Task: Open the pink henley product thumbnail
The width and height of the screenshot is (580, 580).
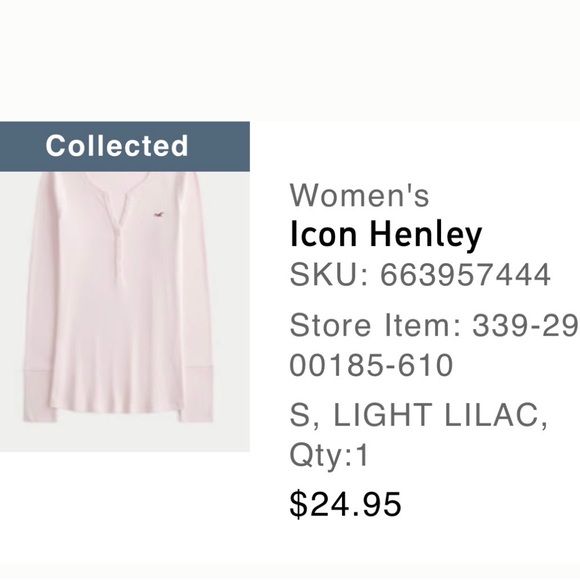Action: [x=125, y=311]
